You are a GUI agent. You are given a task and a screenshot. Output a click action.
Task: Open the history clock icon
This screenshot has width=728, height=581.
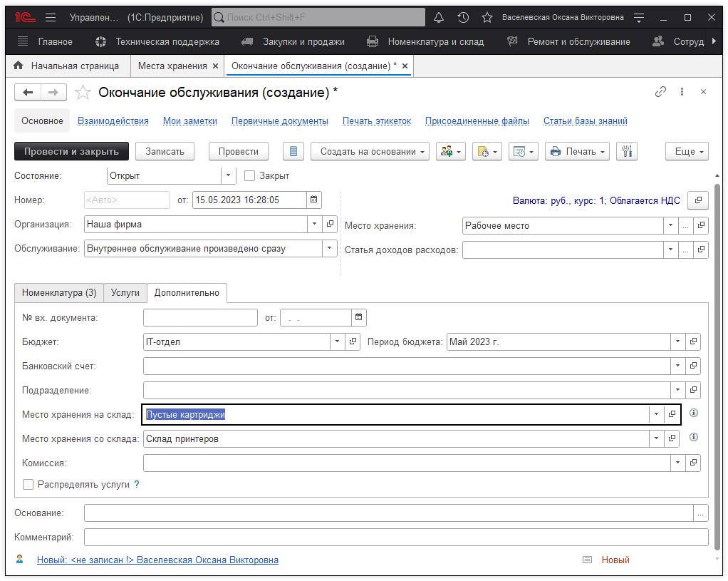pyautogui.click(x=463, y=17)
